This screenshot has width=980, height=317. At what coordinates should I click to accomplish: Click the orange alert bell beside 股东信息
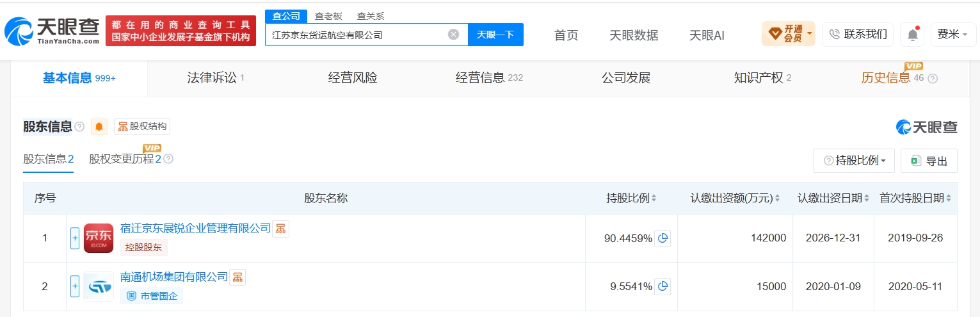pyautogui.click(x=99, y=127)
